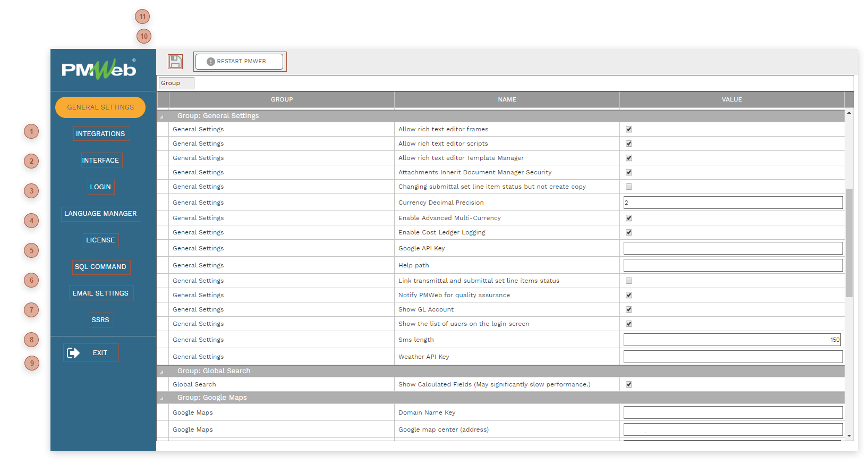Open License section
Screen dimensions: 868x463
(100, 240)
